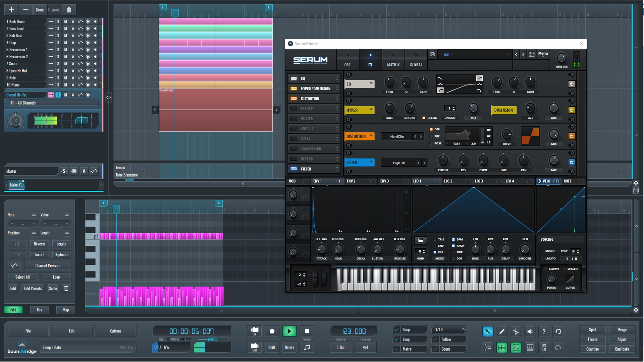Switch to Serum GLOBAL tab
Image resolution: width=644 pixels, height=362 pixels.
pos(416,60)
